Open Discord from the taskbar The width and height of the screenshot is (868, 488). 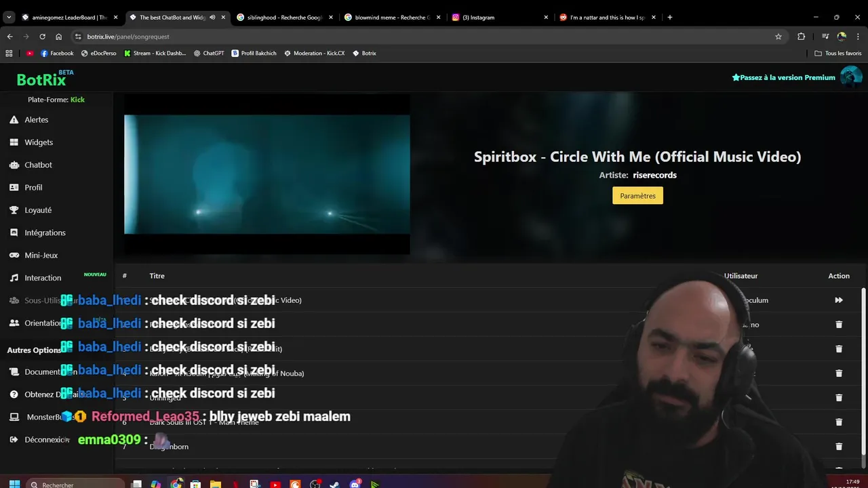tap(355, 484)
